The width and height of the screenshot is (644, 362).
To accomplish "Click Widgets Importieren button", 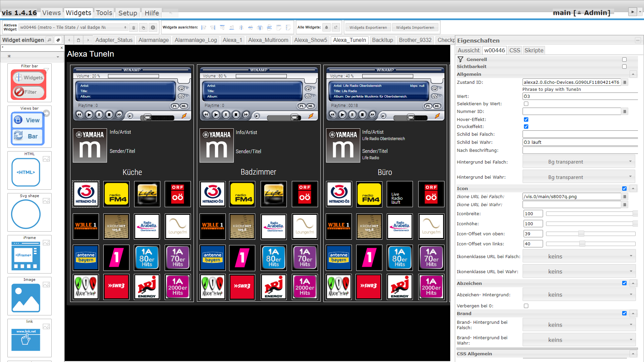I will click(x=415, y=27).
